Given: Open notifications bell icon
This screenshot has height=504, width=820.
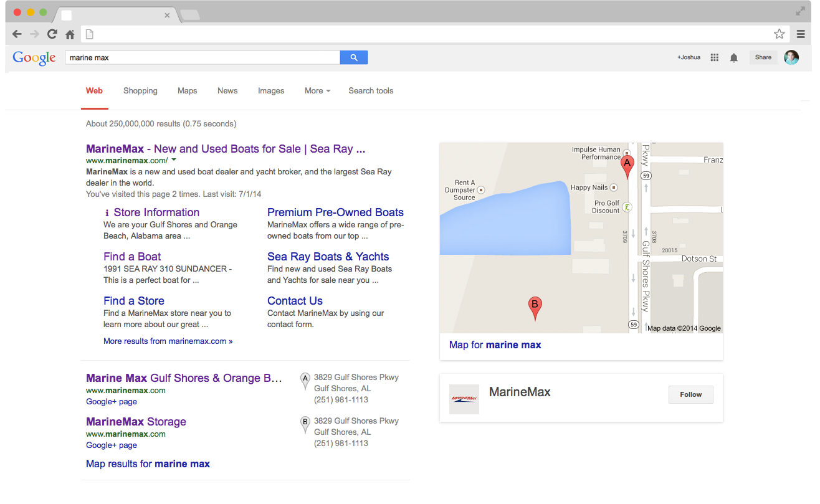Looking at the screenshot, I should coord(734,57).
